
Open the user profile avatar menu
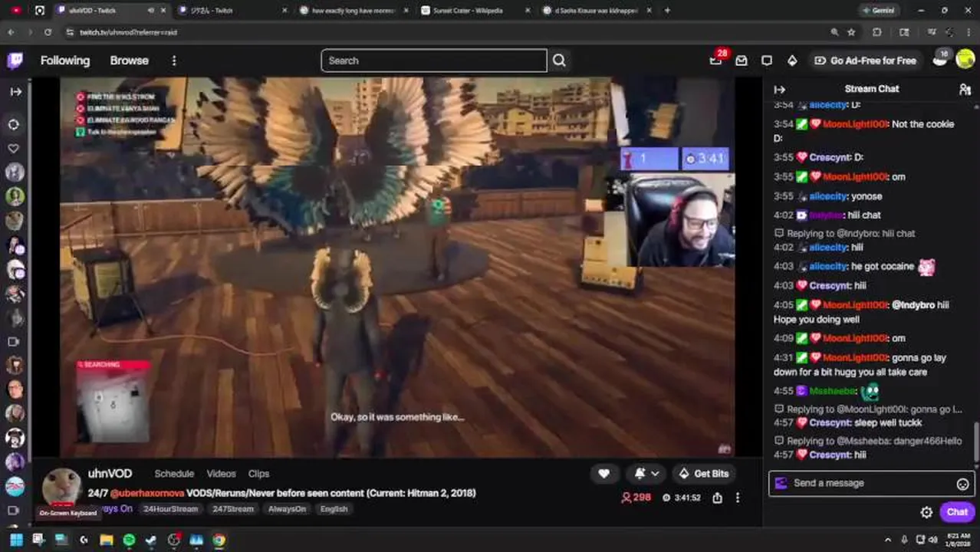965,61
